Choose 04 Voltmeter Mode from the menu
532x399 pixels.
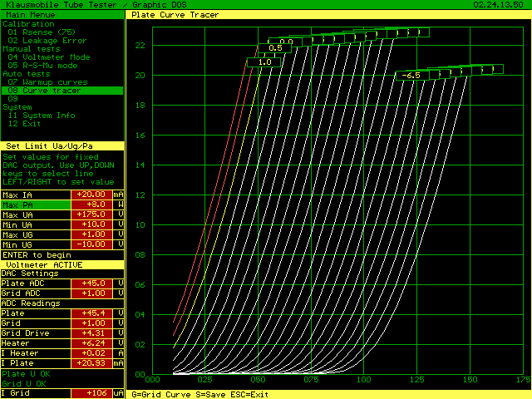pyautogui.click(x=49, y=57)
